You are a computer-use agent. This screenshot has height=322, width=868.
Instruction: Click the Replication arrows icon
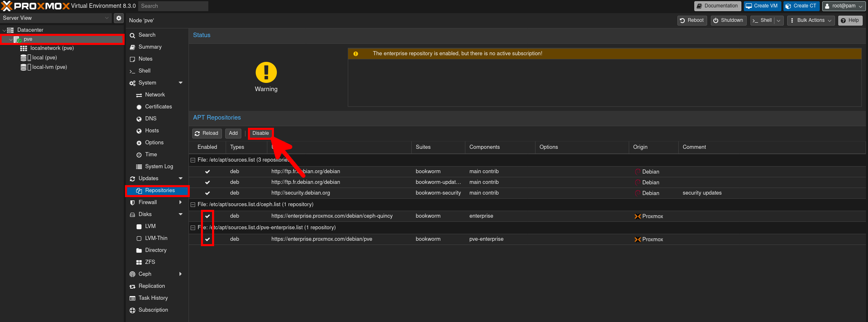point(132,286)
